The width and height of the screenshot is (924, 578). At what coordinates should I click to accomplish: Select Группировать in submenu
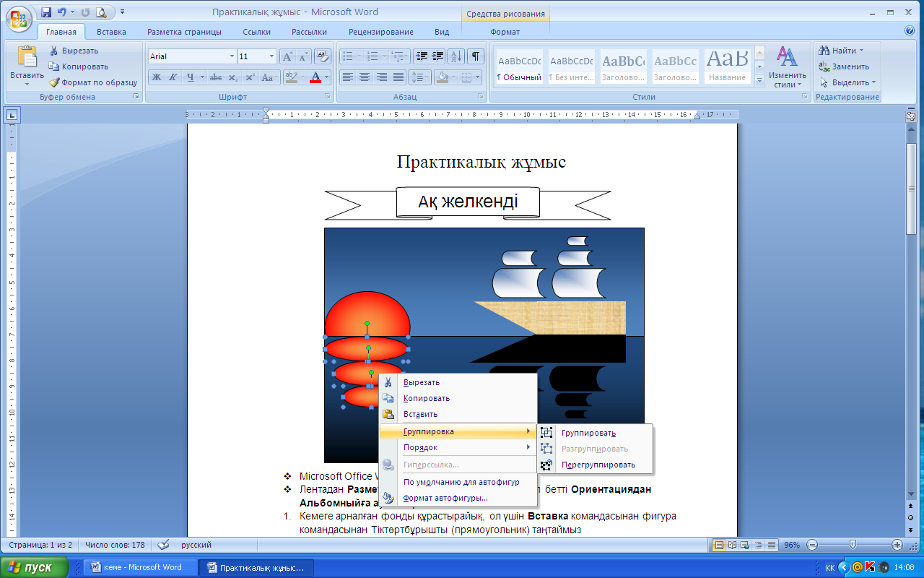[x=595, y=433]
